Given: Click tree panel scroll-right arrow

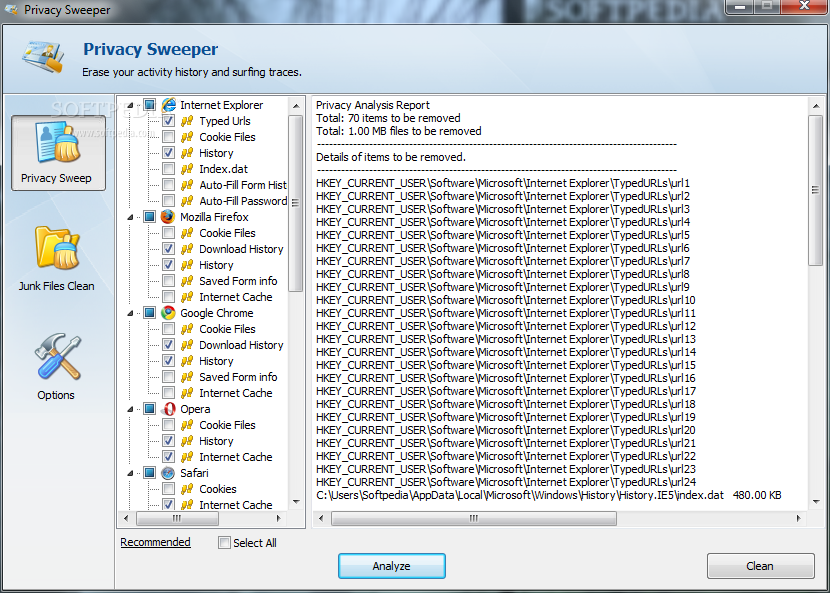Looking at the screenshot, I should [279, 519].
